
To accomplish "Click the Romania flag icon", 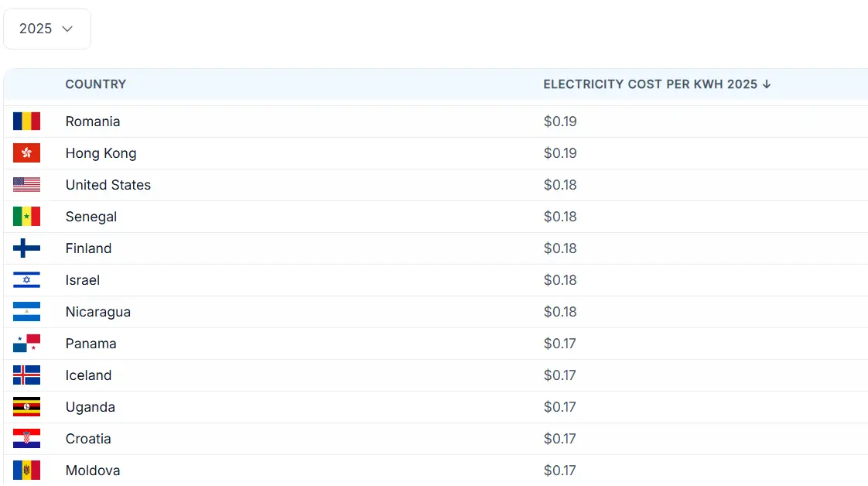I will pos(26,122).
